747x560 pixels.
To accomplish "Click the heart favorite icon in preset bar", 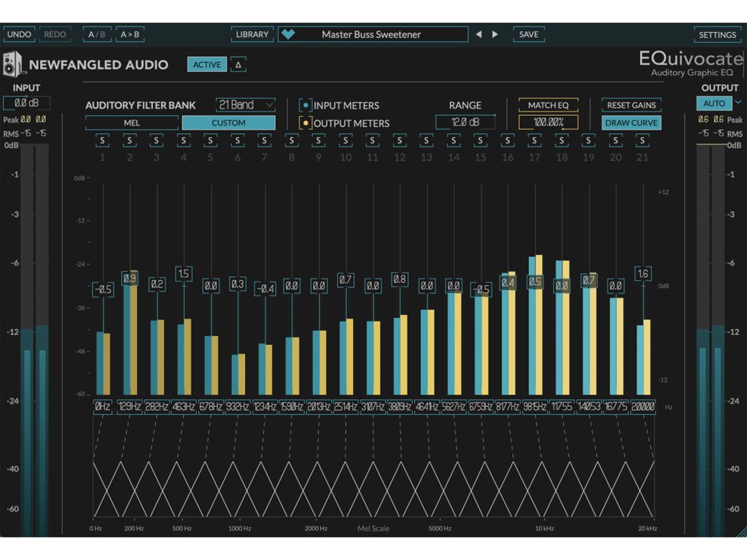I will click(288, 34).
